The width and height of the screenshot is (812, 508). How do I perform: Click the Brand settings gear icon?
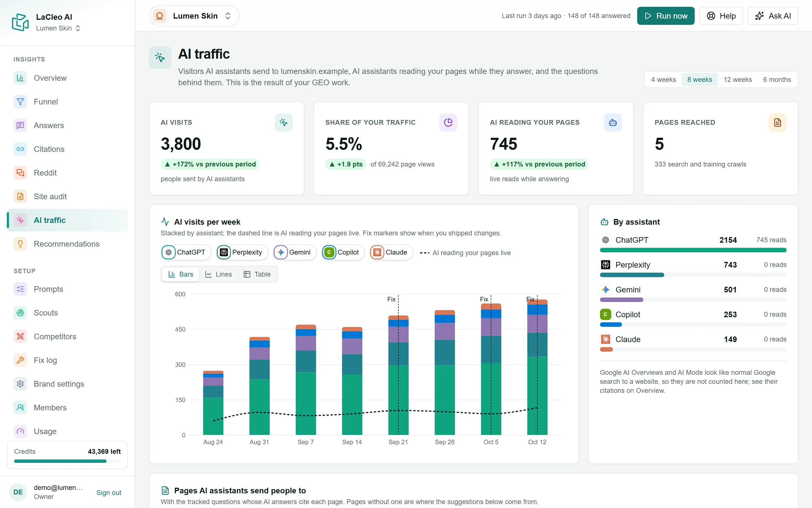click(20, 384)
